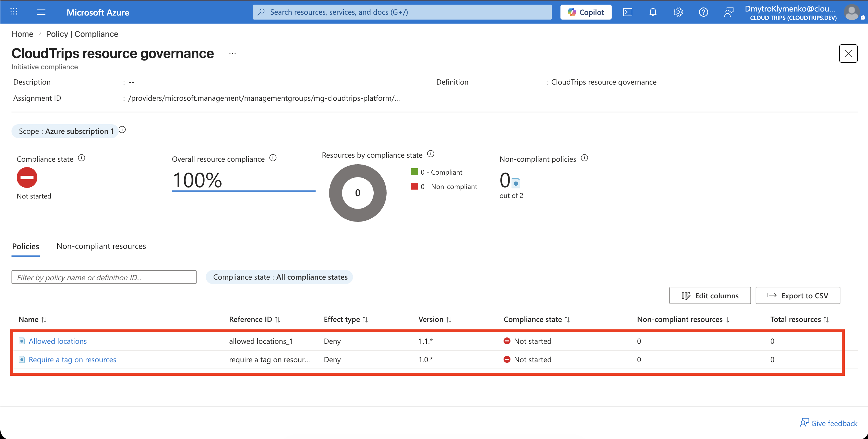Open the Scope Azure subscription 1 filter
Screen dimensions: 868x439
65,131
